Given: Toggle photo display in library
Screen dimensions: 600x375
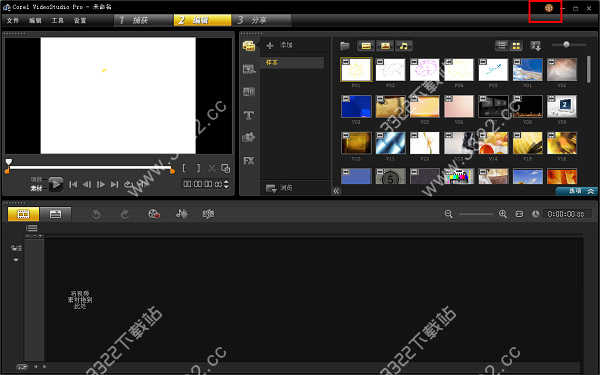Looking at the screenshot, I should point(385,46).
